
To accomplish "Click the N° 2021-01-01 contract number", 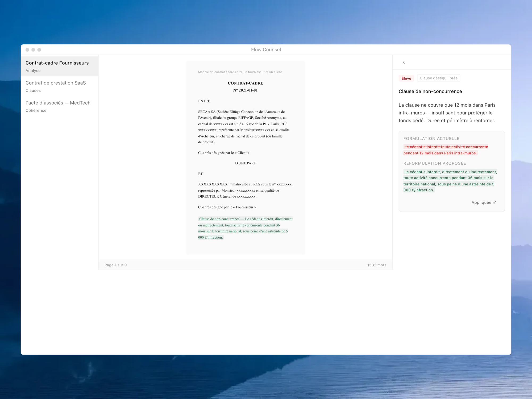I will (x=245, y=90).
